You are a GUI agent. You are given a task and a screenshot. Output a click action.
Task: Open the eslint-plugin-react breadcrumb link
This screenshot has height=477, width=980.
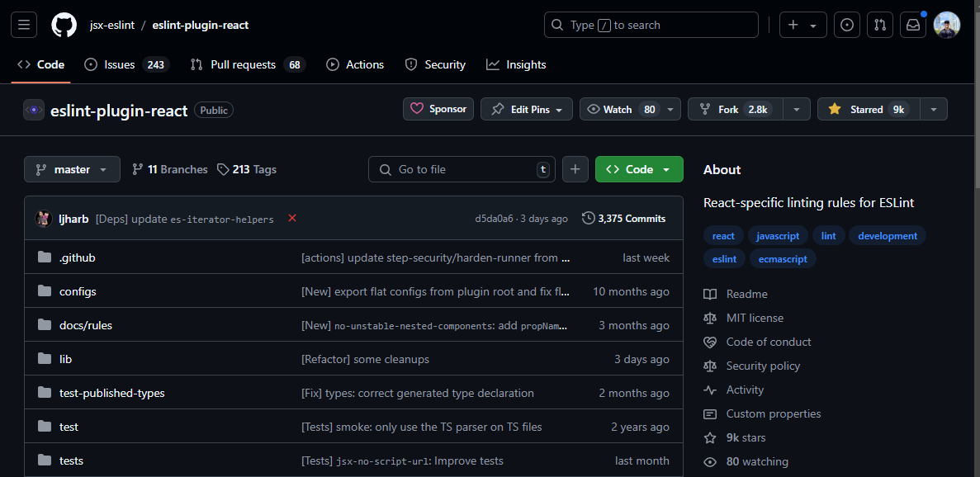(201, 25)
